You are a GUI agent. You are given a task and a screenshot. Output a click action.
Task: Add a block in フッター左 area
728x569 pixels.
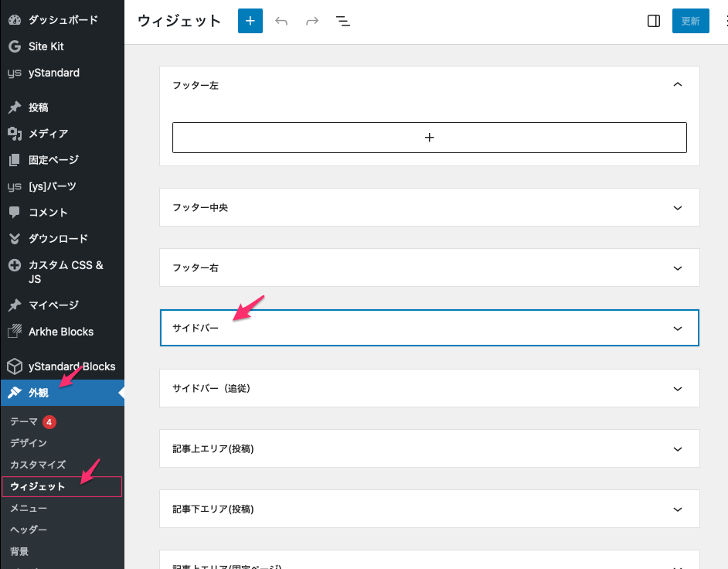430,138
